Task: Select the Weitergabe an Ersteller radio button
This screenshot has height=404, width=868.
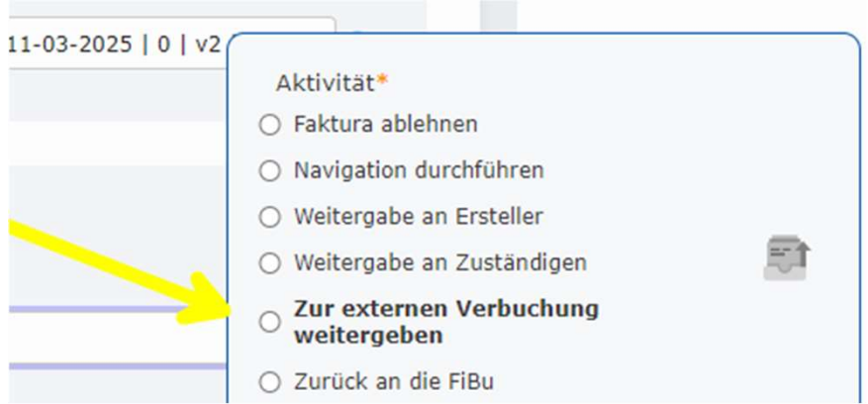Action: [x=269, y=217]
